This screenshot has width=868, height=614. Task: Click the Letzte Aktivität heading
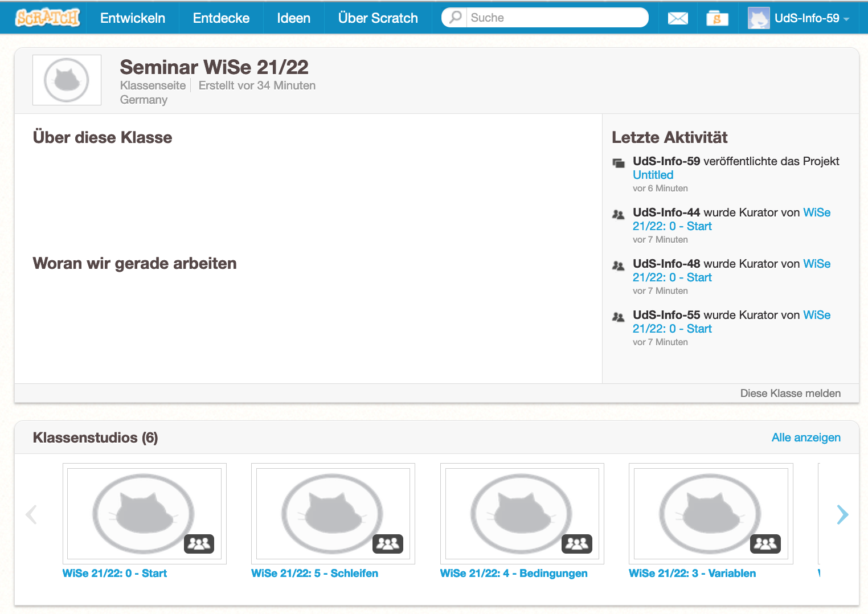point(670,137)
